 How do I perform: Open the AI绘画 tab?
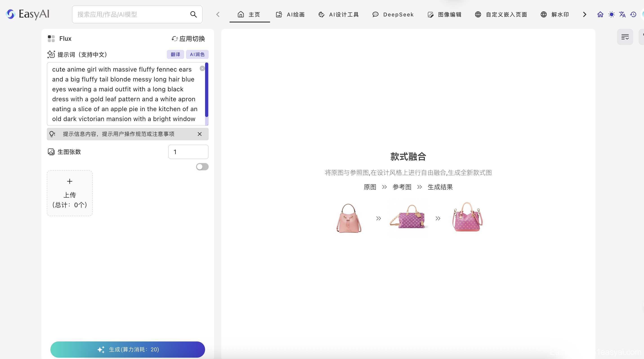coord(290,14)
